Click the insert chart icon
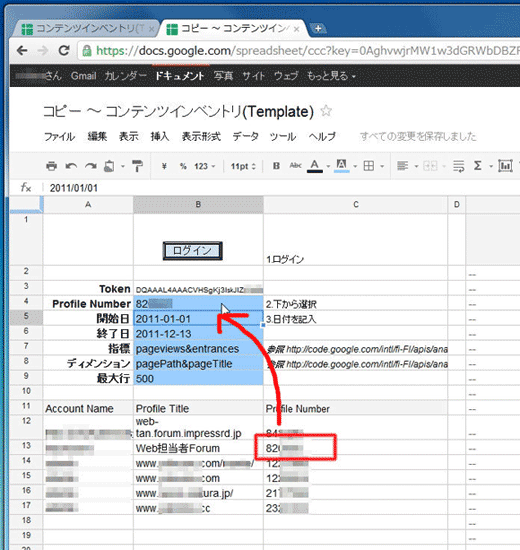Screen dimensions: 520x550 pyautogui.click(x=505, y=166)
